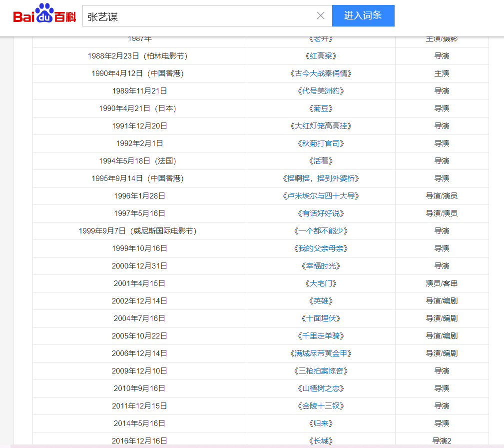Screen dimensions: 504x448
Task: Open the 《金陵十三钗》 link
Action: [321, 405]
